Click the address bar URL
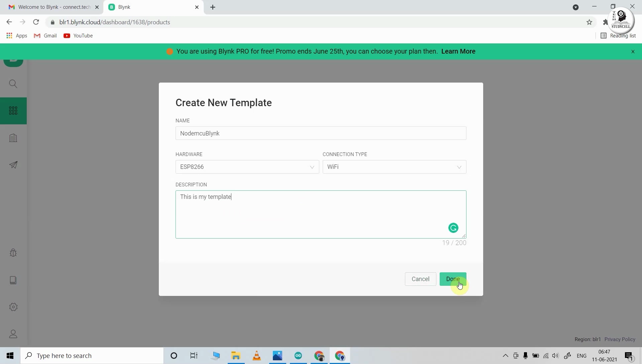Viewport: 642px width, 364px height. (115, 22)
